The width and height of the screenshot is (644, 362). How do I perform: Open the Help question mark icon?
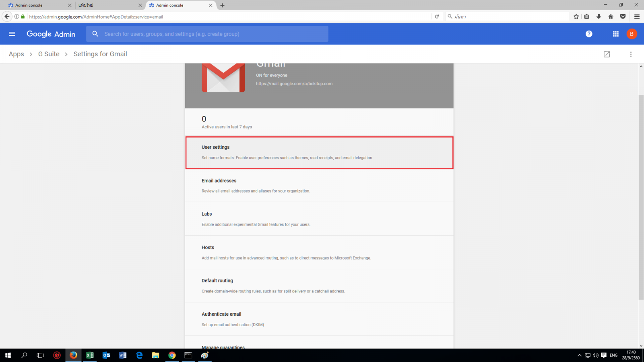(589, 34)
